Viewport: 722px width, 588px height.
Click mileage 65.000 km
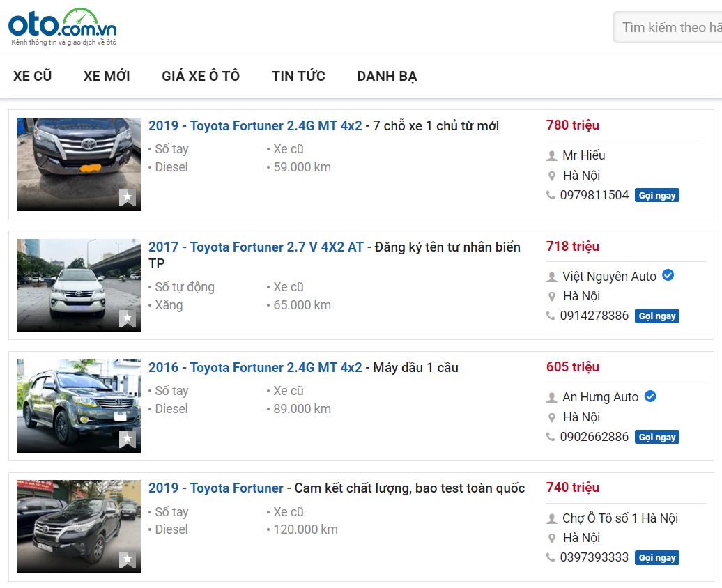[x=302, y=305]
